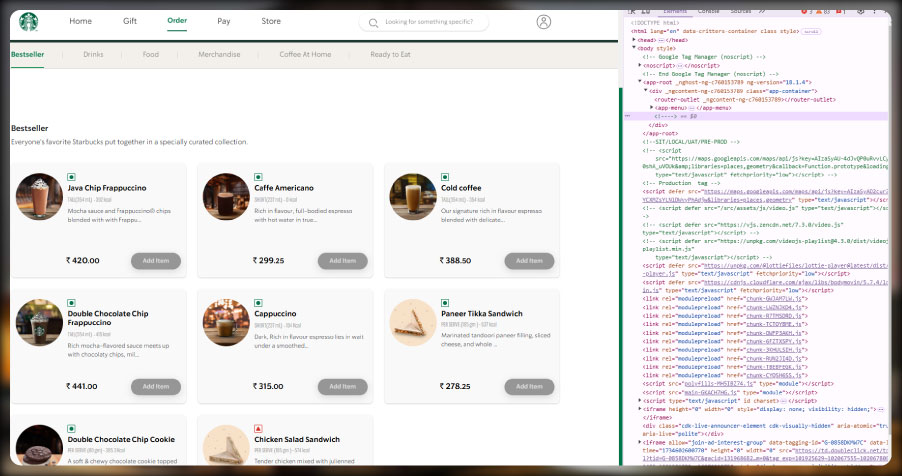902x476 pixels.
Task: Select the Drinks category tab
Action: coord(93,55)
